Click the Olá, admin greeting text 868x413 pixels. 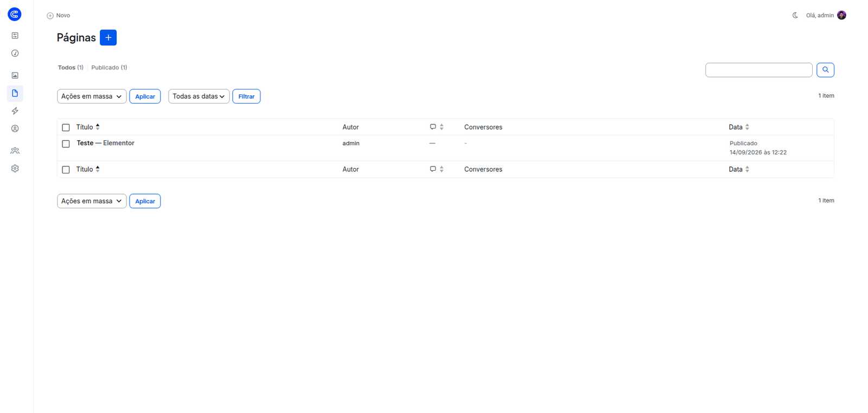(820, 15)
